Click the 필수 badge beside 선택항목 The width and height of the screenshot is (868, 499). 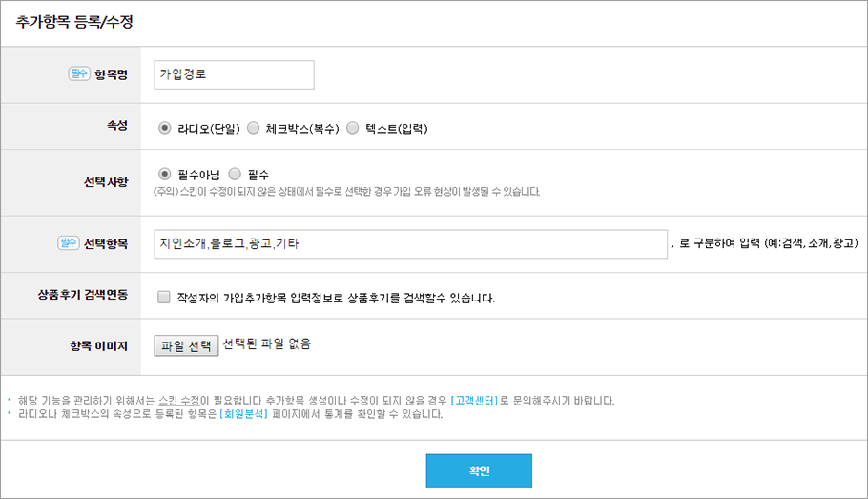tap(69, 243)
